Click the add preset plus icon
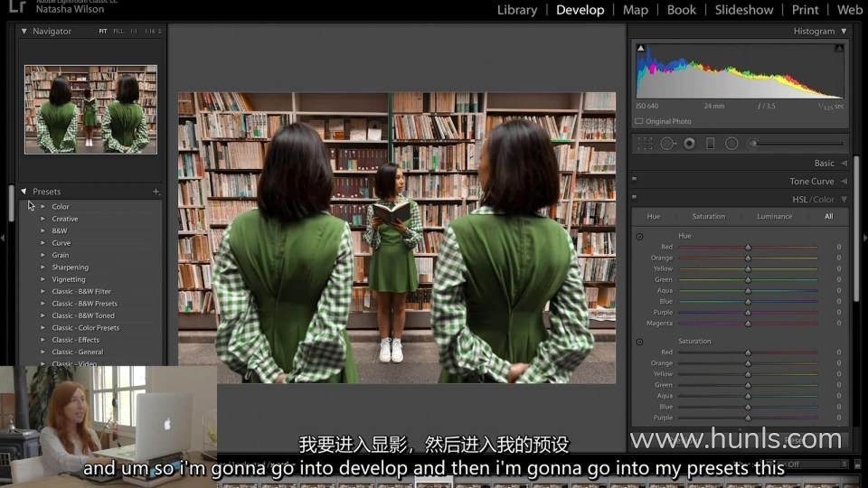The width and height of the screenshot is (868, 488). (156, 192)
